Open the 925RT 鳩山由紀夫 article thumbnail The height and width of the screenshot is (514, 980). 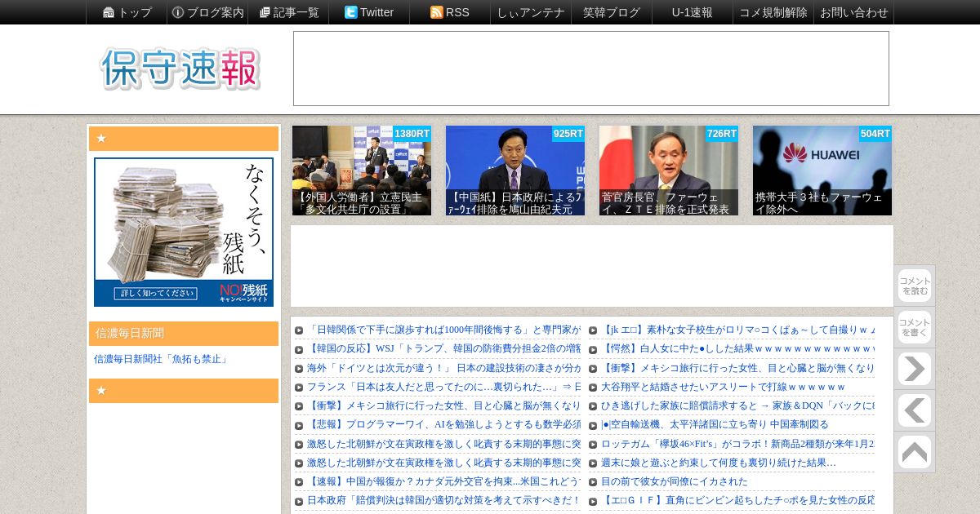pyautogui.click(x=515, y=171)
